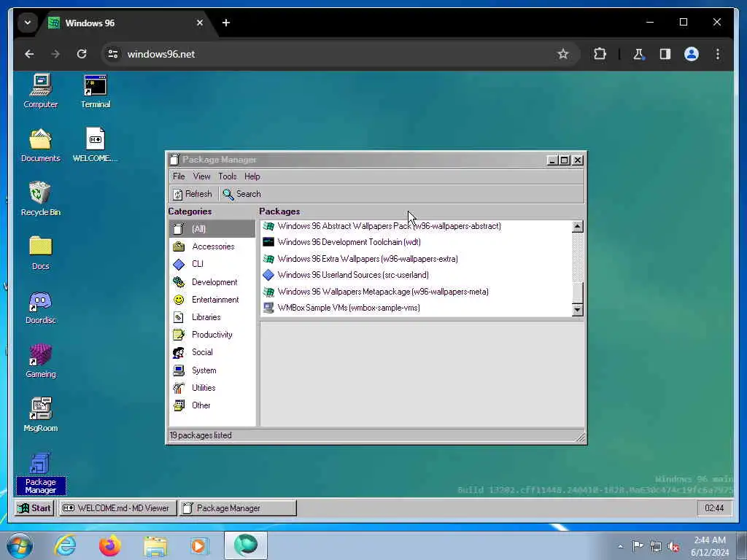
Task: Open the Chrome three-dot menu
Action: pos(718,54)
